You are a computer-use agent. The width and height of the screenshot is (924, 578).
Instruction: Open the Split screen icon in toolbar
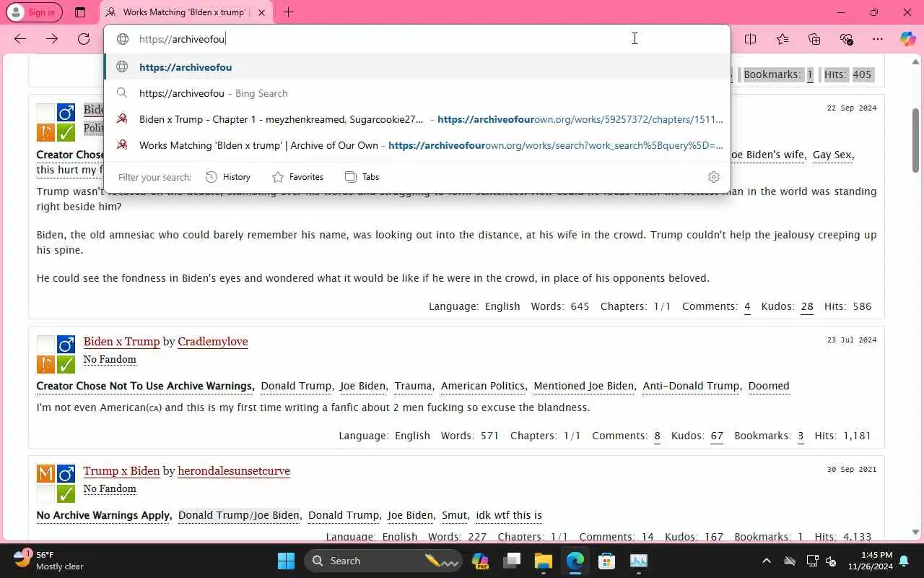(751, 39)
